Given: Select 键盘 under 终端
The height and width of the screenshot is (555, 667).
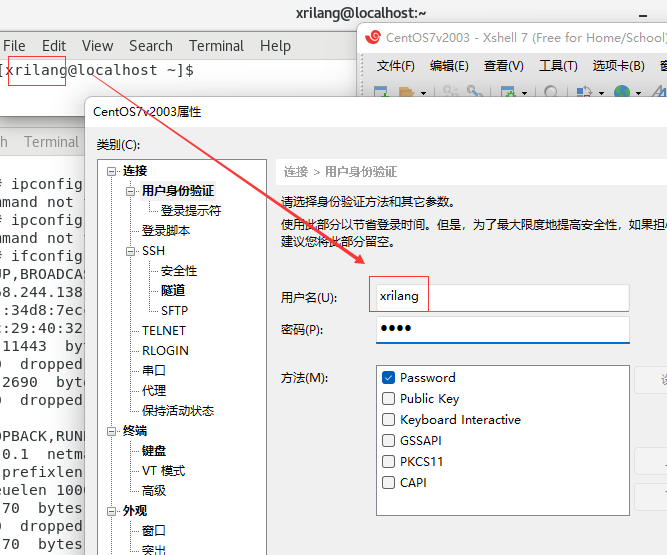Looking at the screenshot, I should click(x=154, y=450).
